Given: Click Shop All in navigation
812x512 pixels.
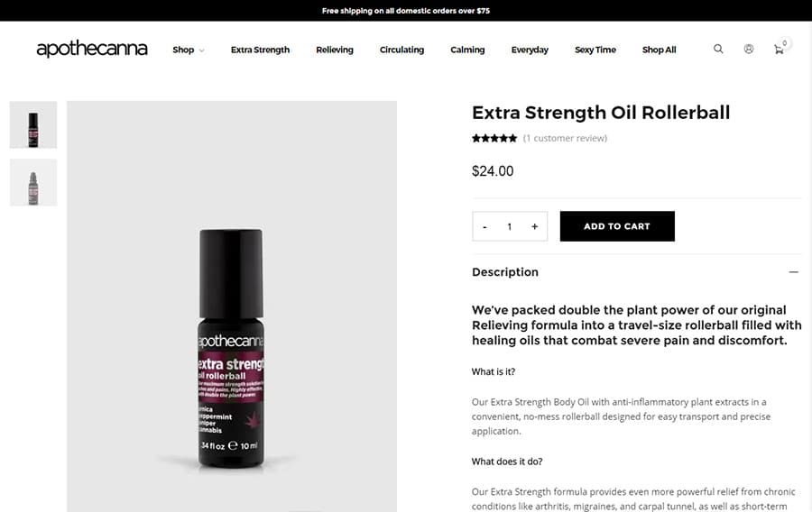Looking at the screenshot, I should coord(659,50).
